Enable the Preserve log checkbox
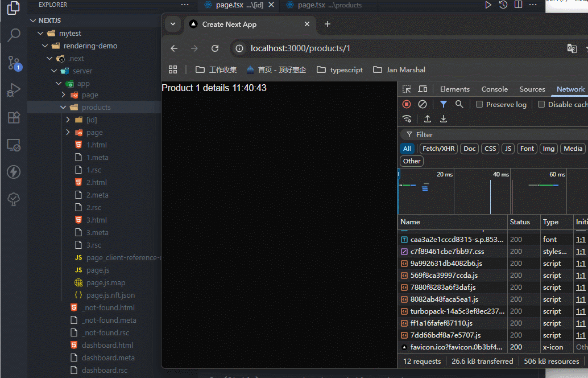Viewport: 588px width, 378px height. (x=479, y=104)
